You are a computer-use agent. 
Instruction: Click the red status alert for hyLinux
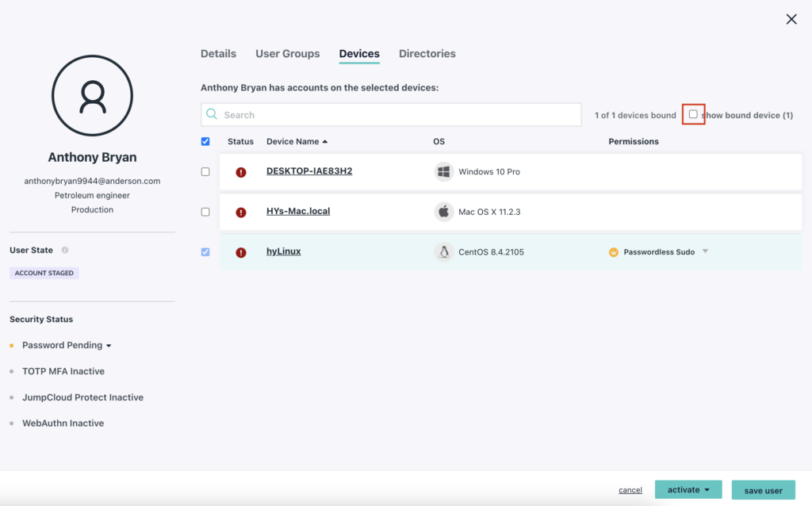point(241,252)
